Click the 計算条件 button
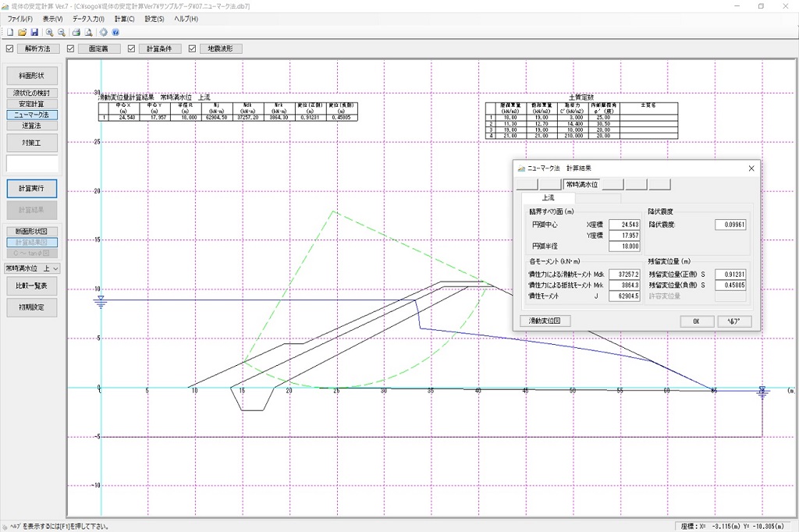Screen dimensions: 799x532 [159, 49]
